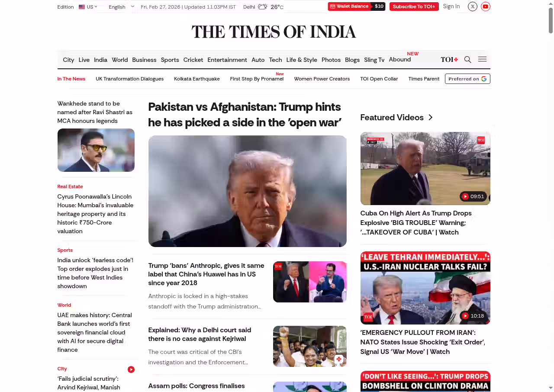Click the red play icon beside City
The image size is (554, 392).
point(131,370)
